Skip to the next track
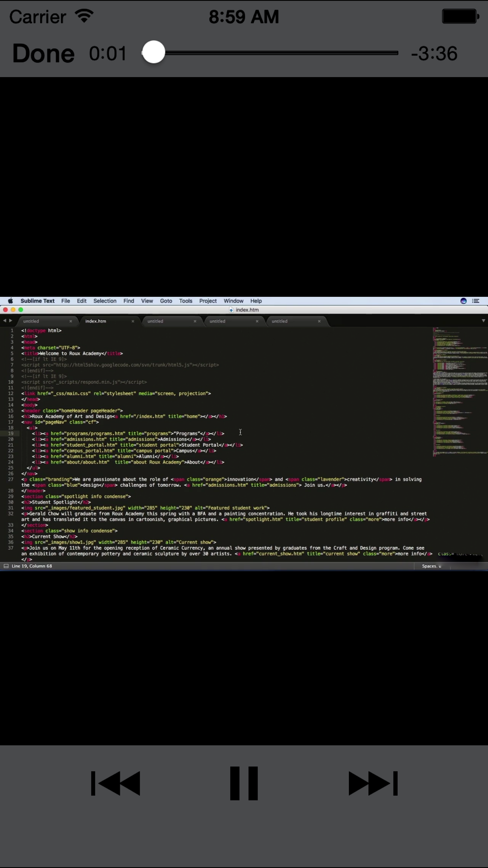Image resolution: width=488 pixels, height=868 pixels. (x=373, y=783)
